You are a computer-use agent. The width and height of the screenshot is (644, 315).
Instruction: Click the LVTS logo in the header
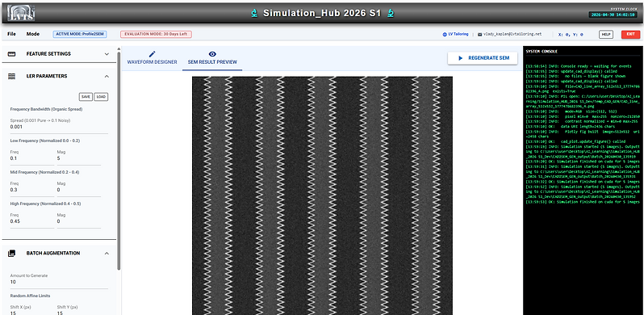pyautogui.click(x=21, y=14)
